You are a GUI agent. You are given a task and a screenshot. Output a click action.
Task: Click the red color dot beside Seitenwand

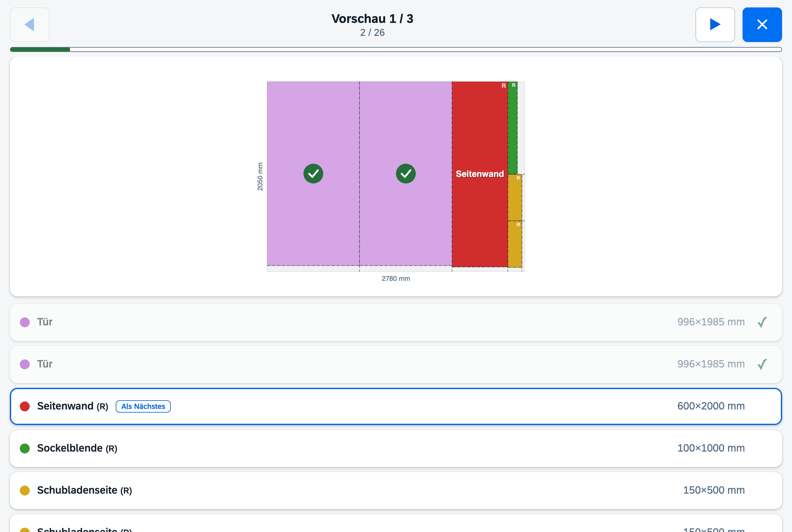tap(25, 406)
